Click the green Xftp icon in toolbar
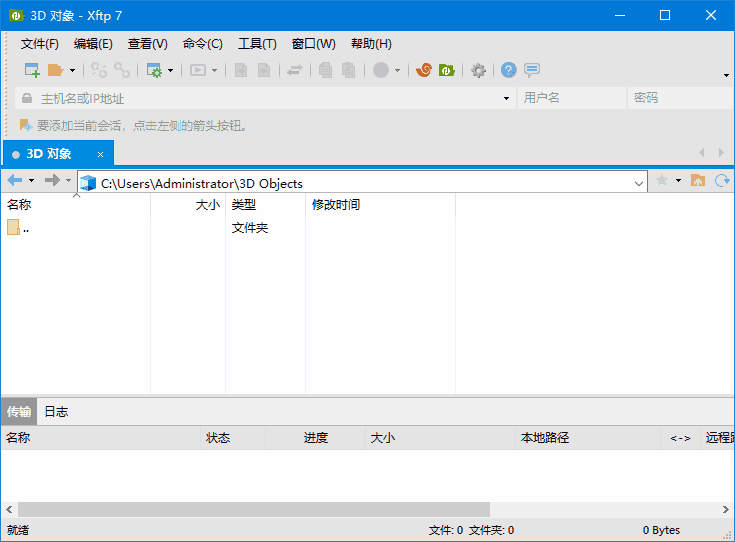The image size is (735, 542). pos(447,70)
